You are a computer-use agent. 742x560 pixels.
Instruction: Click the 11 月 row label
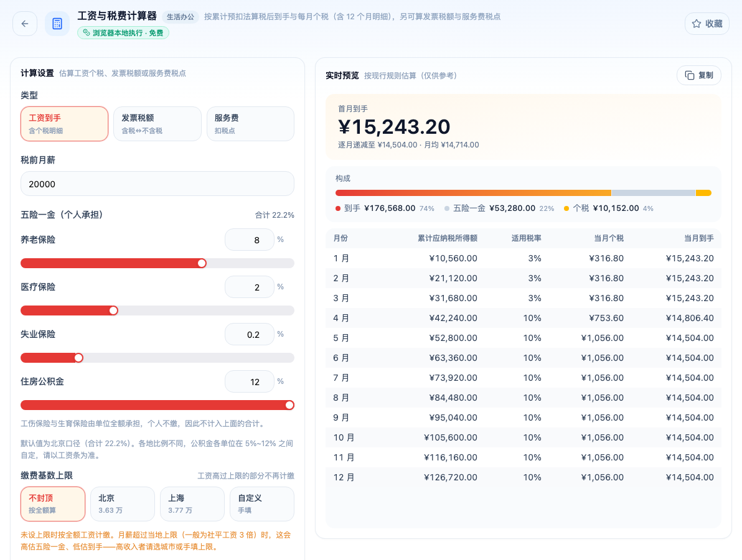click(344, 457)
